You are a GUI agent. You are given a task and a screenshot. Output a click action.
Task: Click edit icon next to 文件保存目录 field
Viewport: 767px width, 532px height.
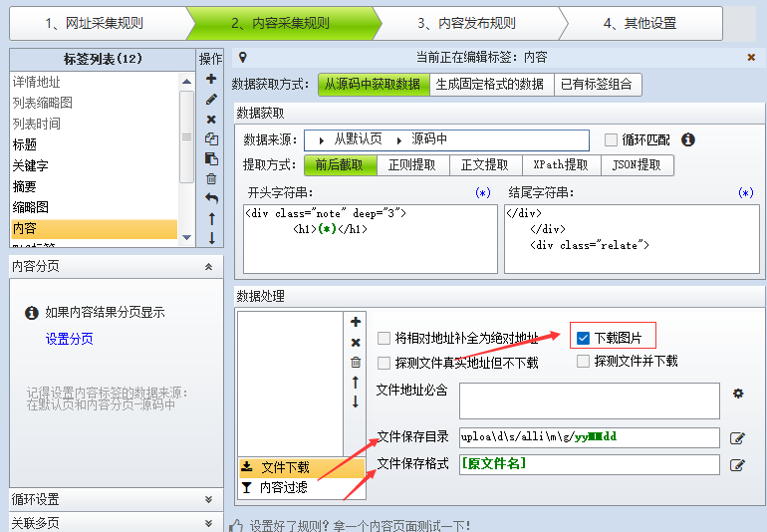[738, 437]
